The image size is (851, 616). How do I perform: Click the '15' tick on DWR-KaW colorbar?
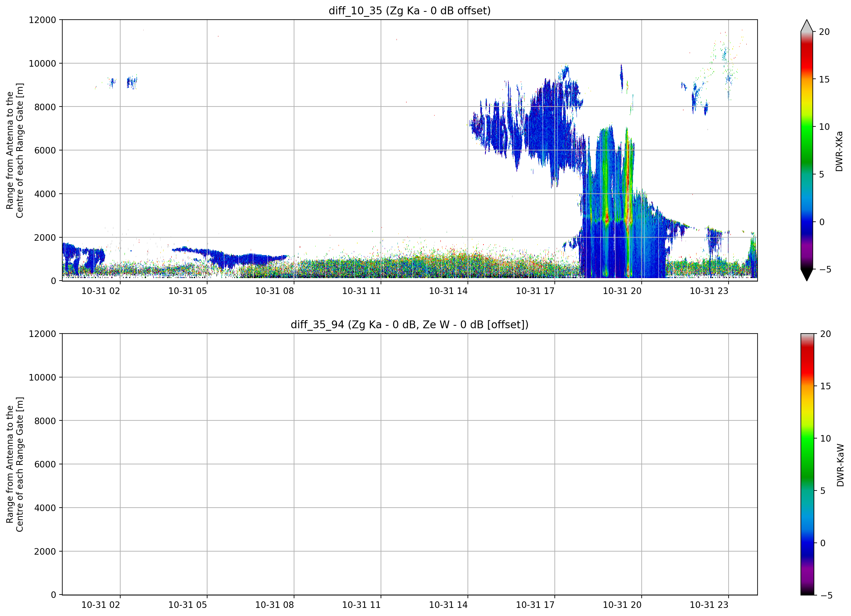pyautogui.click(x=825, y=386)
